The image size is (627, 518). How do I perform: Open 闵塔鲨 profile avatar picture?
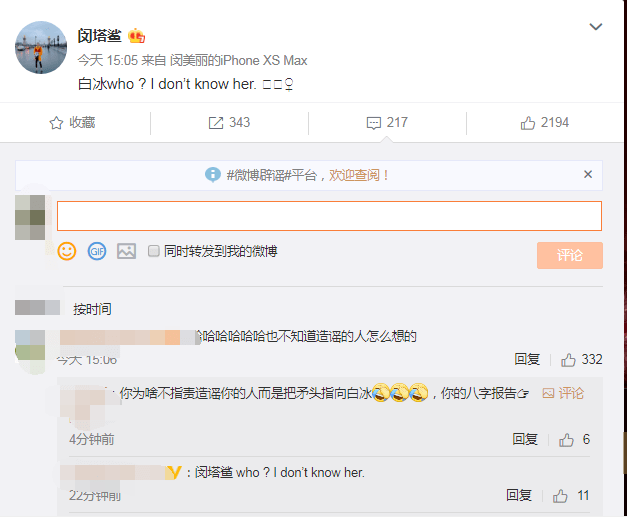pos(41,48)
